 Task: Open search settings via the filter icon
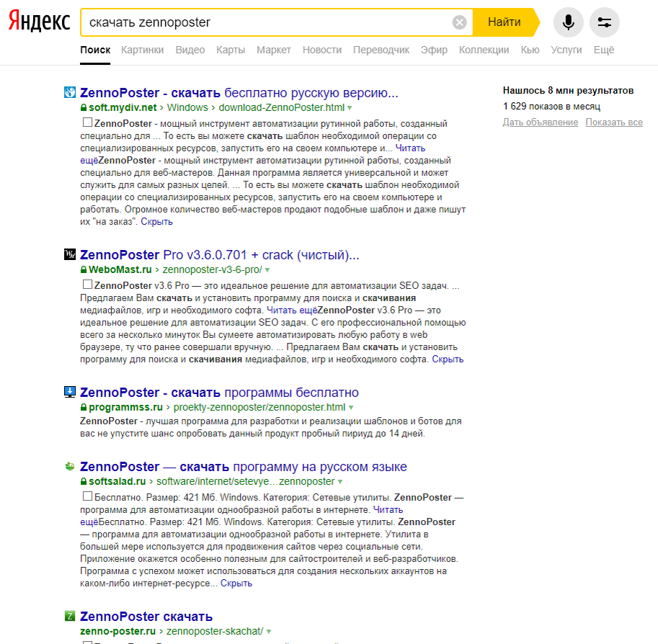(605, 22)
